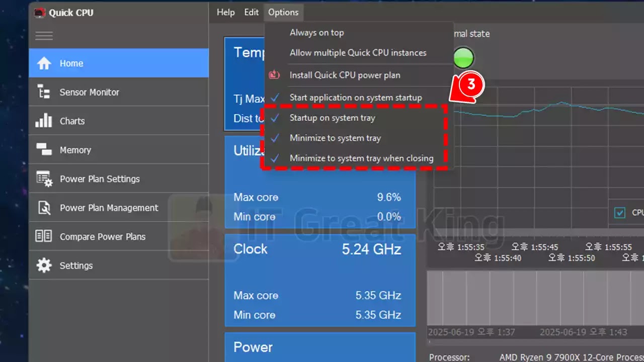Screen dimensions: 644x362
Task: Click the Compare Power Plans icon
Action: (44, 236)
